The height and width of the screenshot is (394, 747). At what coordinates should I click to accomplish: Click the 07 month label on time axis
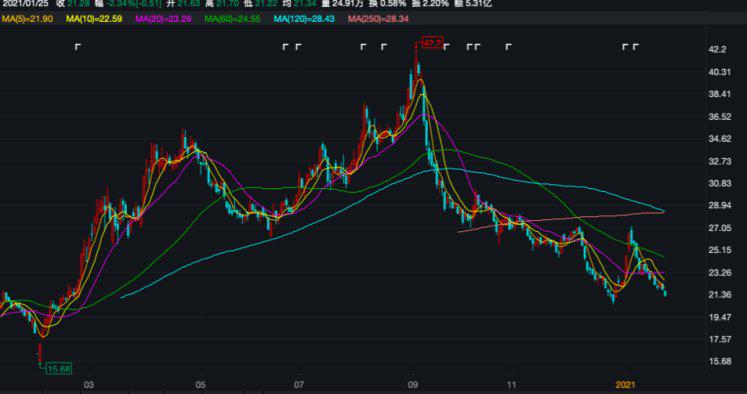pos(299,385)
